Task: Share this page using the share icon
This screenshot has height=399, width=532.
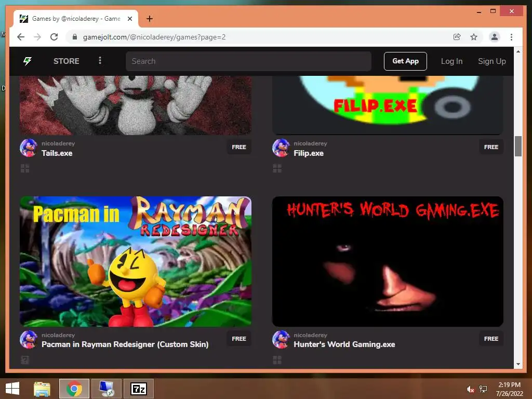Action: coord(457,37)
